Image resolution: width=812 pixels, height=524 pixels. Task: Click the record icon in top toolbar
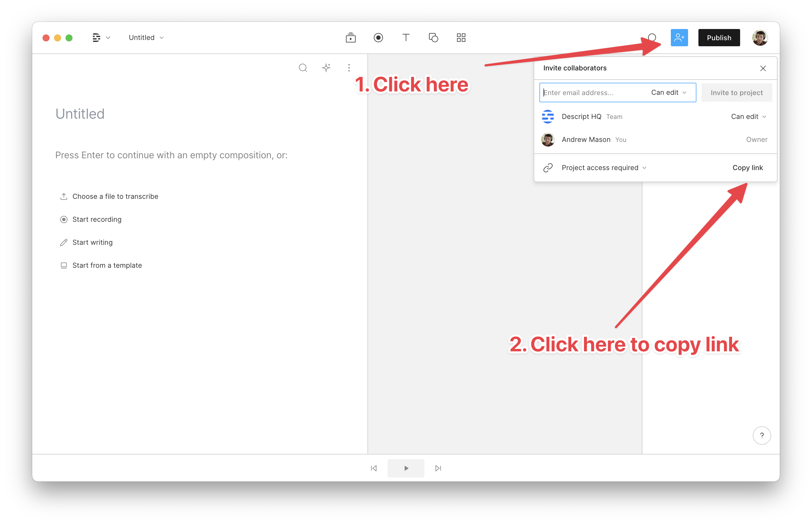378,37
